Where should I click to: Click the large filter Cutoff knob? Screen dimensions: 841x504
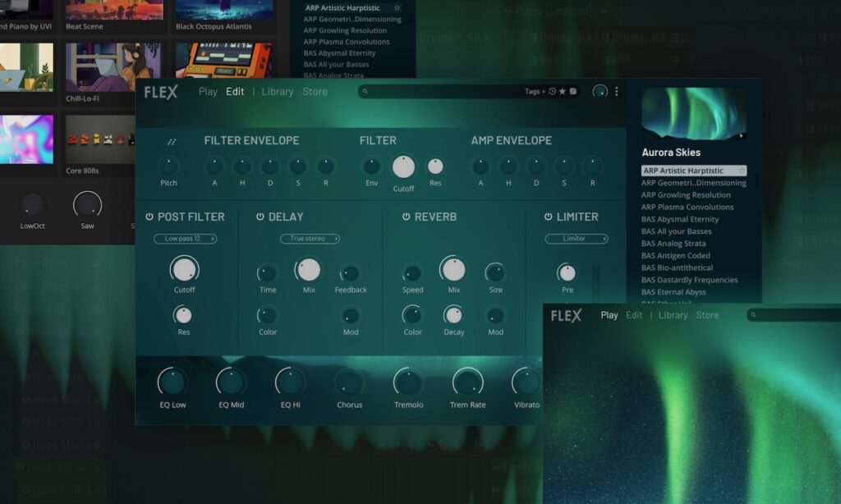coord(403,167)
